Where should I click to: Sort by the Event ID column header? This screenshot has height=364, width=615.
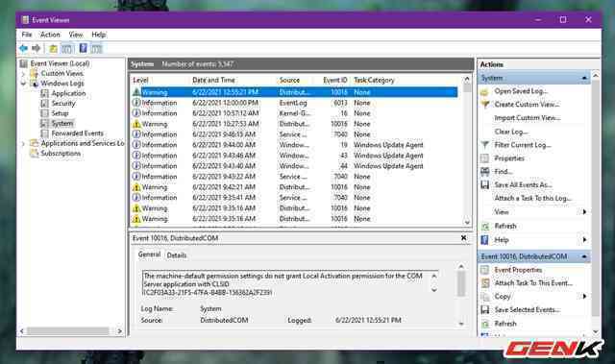coord(335,80)
